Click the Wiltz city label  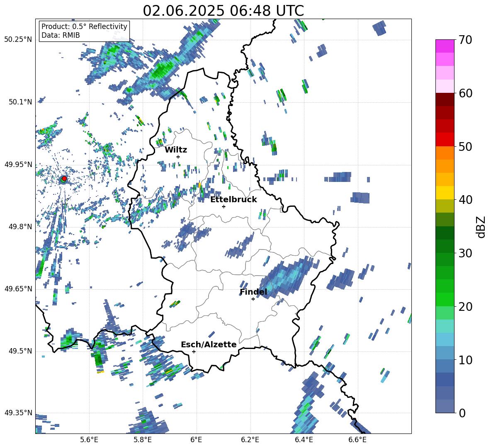[x=176, y=150]
